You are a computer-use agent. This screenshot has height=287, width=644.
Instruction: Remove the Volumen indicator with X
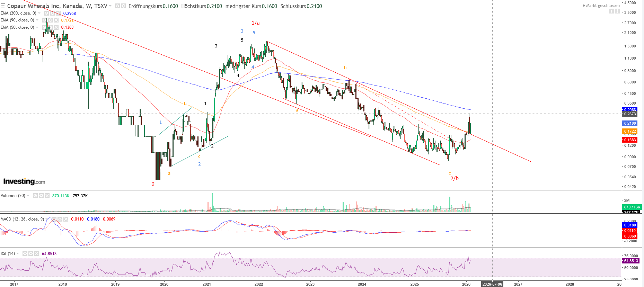pyautogui.click(x=47, y=196)
